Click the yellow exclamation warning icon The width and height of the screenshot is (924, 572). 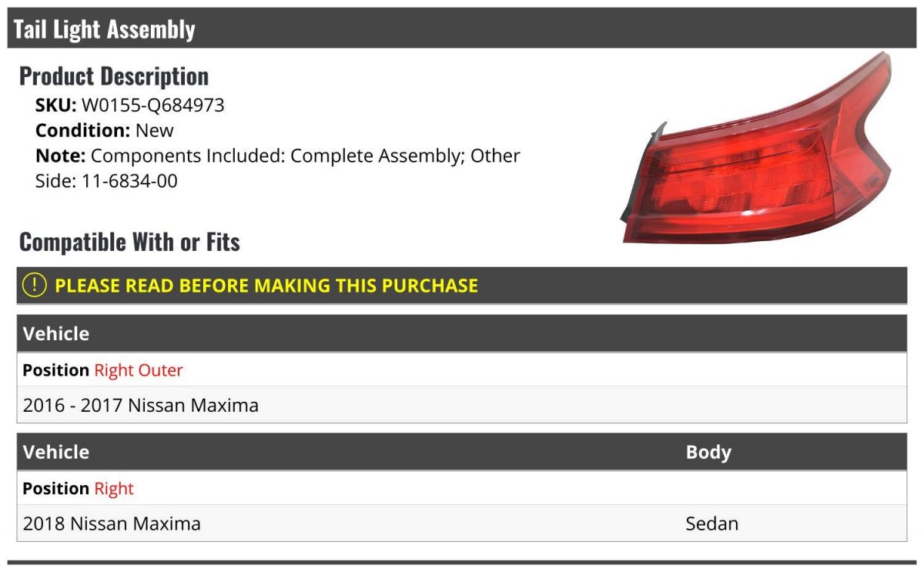click(35, 286)
